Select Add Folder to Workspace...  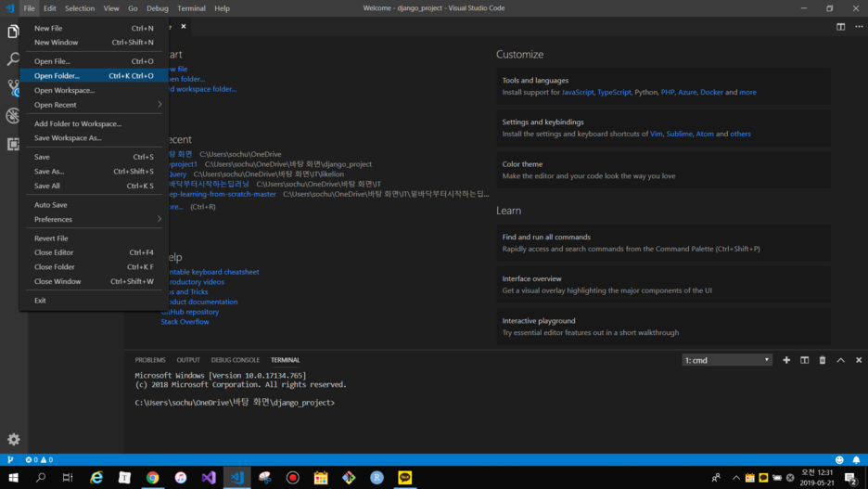pyautogui.click(x=92, y=123)
